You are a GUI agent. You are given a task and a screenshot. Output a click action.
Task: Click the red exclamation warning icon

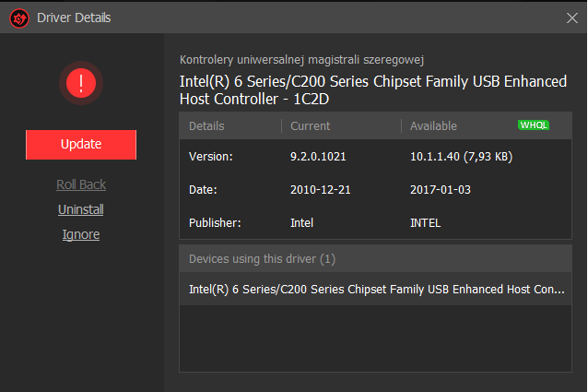(81, 83)
